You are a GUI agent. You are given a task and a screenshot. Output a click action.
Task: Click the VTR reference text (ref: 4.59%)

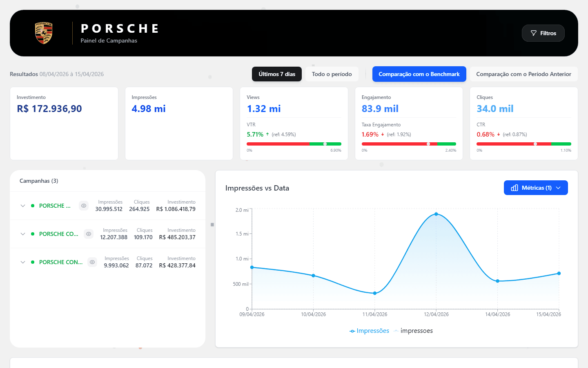[284, 135]
